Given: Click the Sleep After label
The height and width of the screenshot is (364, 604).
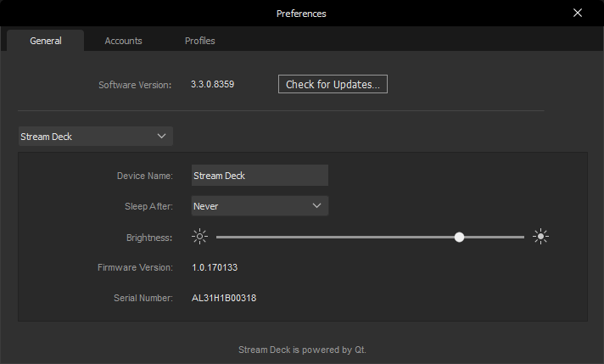Looking at the screenshot, I should pos(148,206).
